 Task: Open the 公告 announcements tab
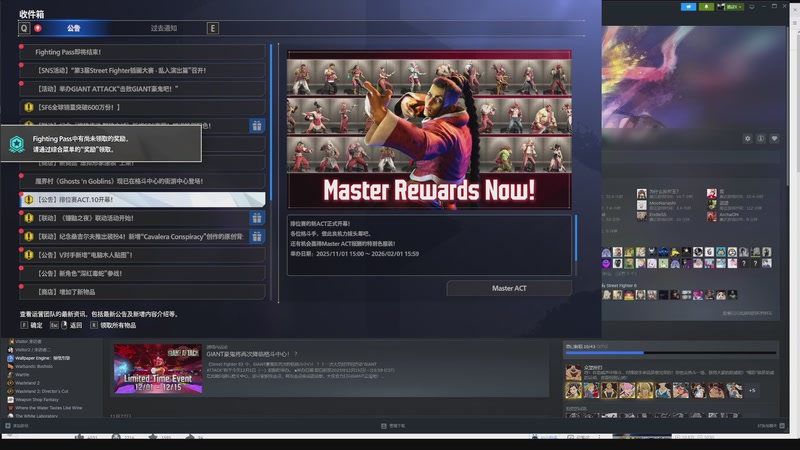pos(73,28)
